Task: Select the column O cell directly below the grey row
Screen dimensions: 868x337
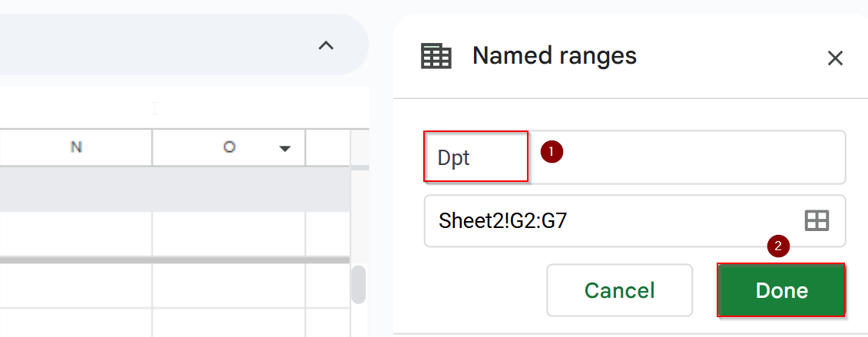Action: pyautogui.click(x=229, y=234)
